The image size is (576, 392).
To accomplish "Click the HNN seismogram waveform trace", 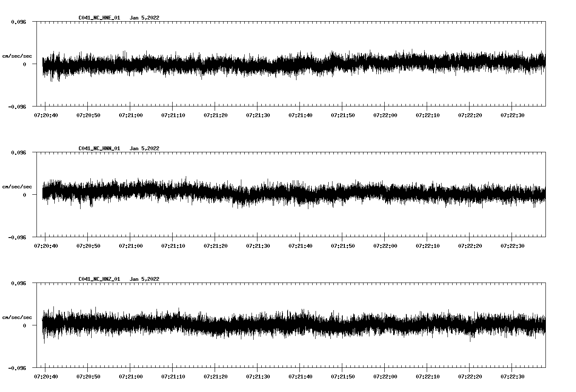I will [x=294, y=193].
